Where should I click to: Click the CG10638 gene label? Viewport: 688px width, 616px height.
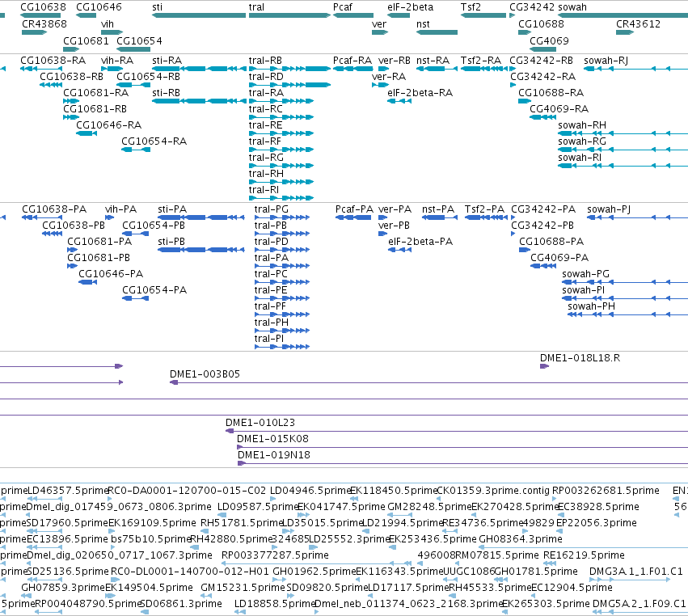click(43, 7)
